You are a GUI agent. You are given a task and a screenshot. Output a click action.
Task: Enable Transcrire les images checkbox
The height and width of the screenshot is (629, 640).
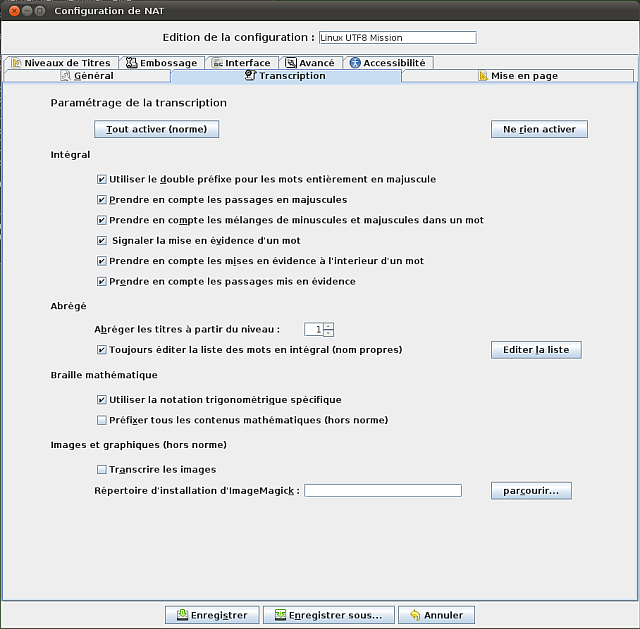pyautogui.click(x=102, y=470)
